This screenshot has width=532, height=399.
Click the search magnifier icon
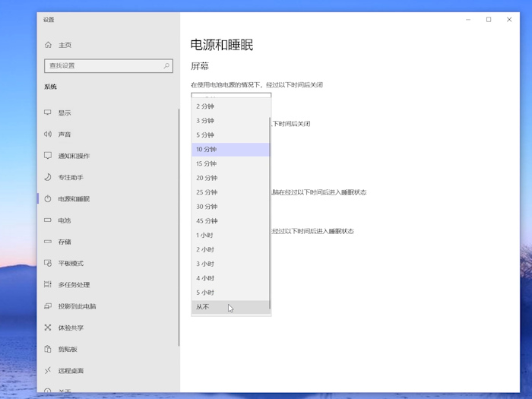point(166,66)
